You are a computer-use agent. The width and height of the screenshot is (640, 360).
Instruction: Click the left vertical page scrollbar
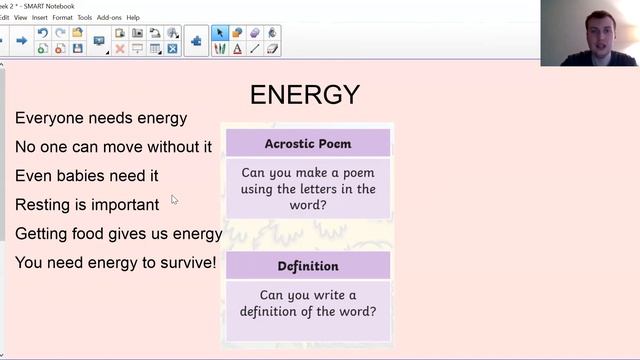click(x=2, y=155)
